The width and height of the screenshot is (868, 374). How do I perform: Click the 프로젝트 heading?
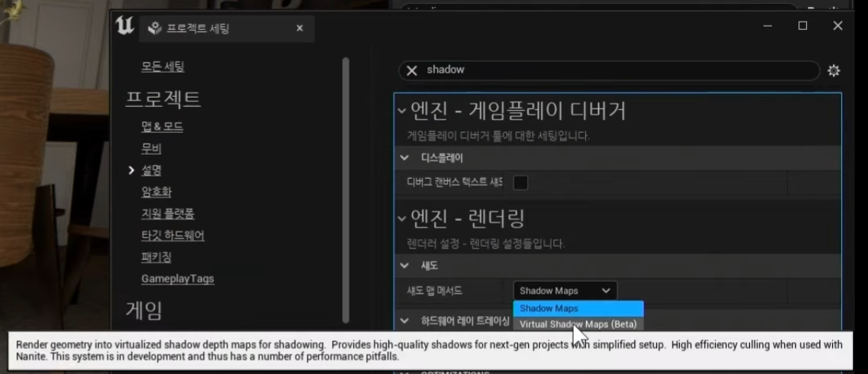163,99
